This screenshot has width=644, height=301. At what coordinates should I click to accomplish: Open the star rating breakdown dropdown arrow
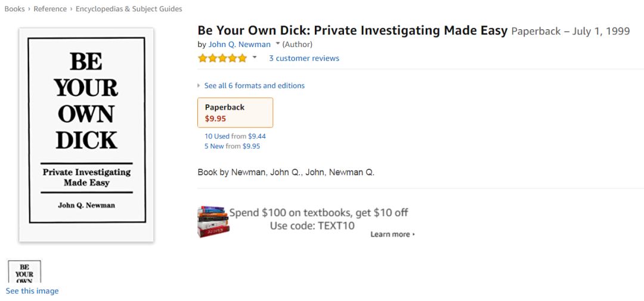coord(255,58)
